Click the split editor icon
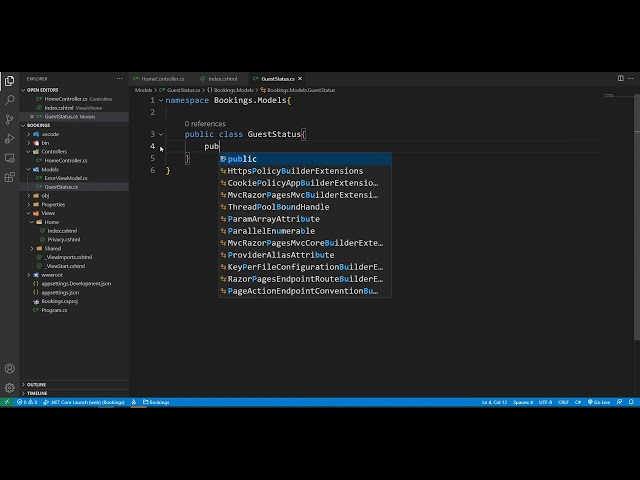This screenshot has height=480, width=640. [x=620, y=78]
